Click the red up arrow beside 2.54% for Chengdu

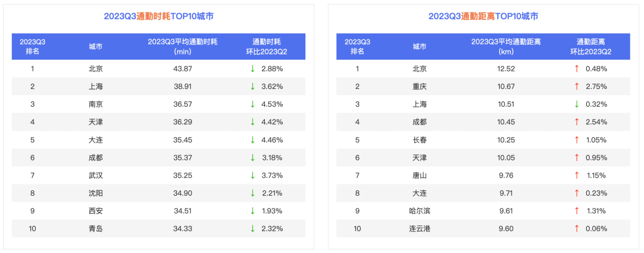click(577, 122)
